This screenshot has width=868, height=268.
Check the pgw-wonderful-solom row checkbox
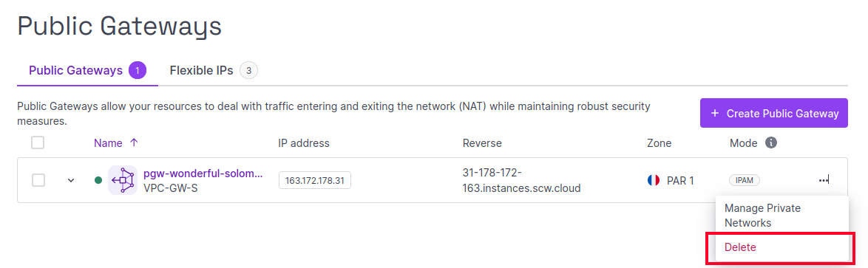coord(38,180)
